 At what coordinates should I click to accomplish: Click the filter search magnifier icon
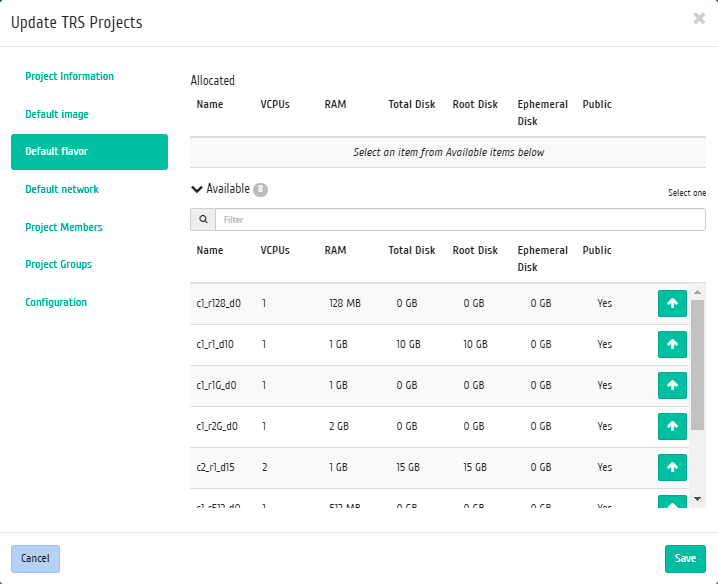coord(203,220)
